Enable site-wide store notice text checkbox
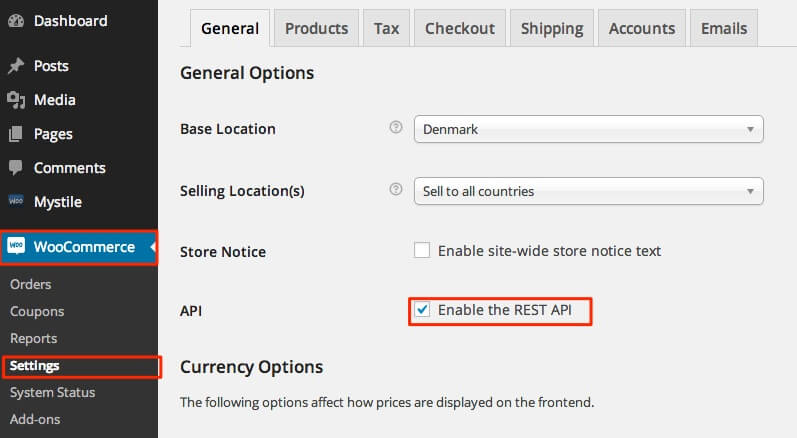 click(421, 251)
